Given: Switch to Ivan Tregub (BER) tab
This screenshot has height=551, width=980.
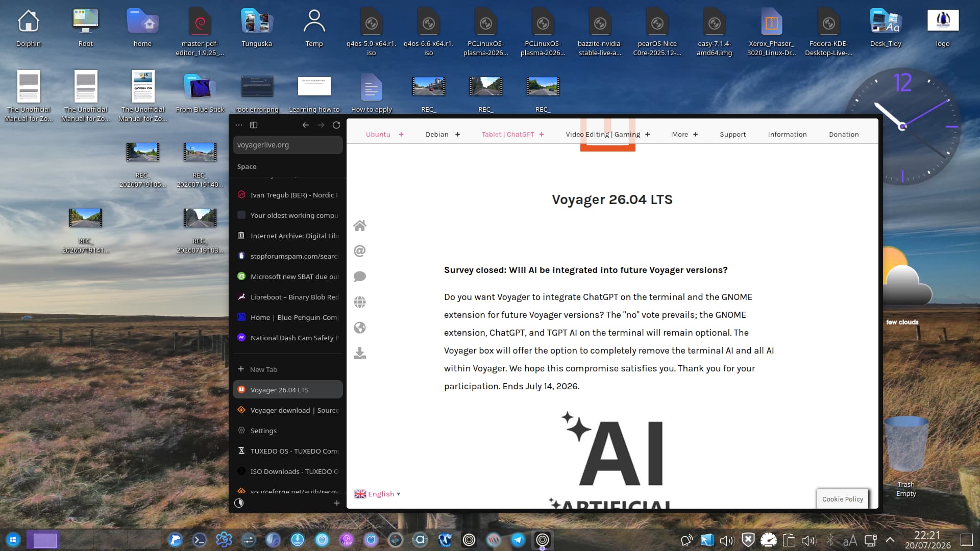Looking at the screenshot, I should coord(288,195).
